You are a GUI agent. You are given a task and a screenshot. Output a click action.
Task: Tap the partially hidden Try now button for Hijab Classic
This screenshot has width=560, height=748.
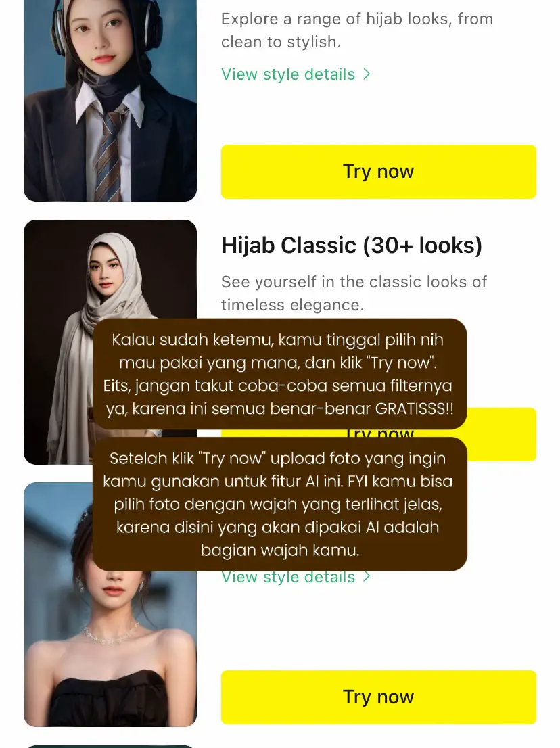501,434
